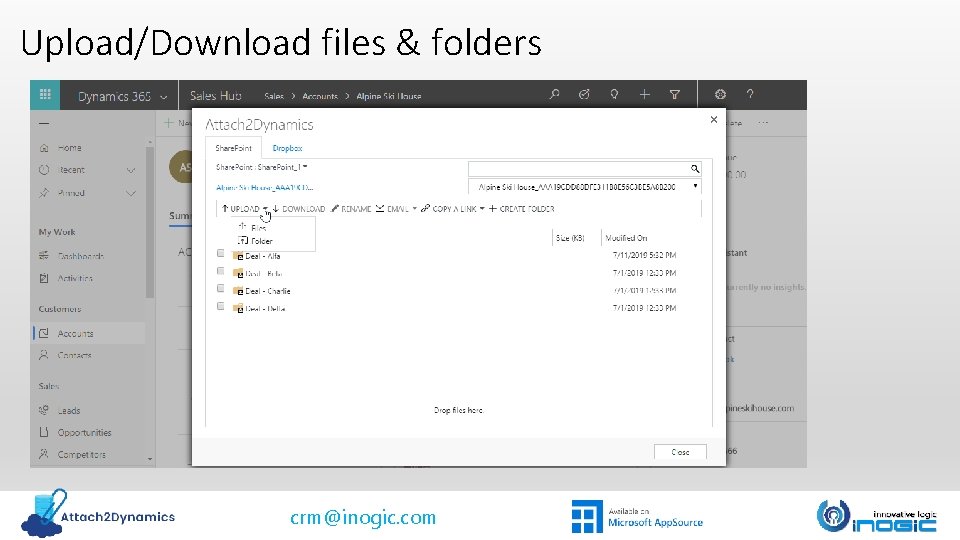Click the Deal - Charlie folder icon
960x540 pixels.
(238, 291)
